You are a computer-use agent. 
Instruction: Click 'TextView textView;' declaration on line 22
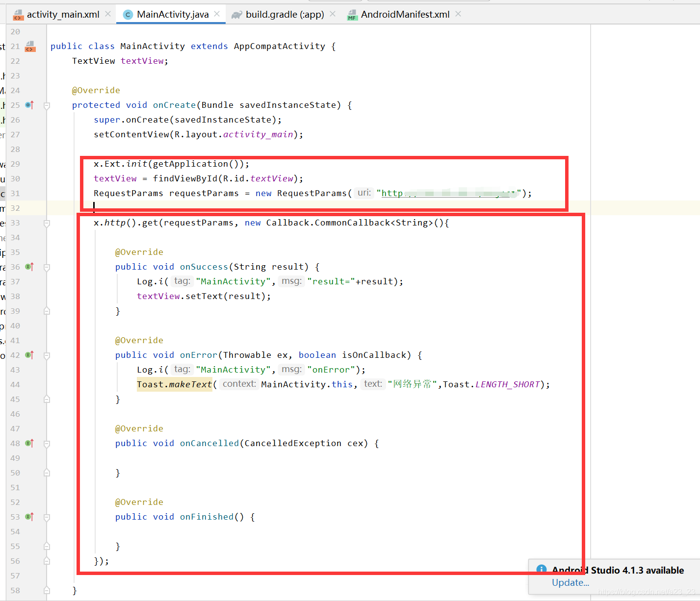pyautogui.click(x=120, y=61)
